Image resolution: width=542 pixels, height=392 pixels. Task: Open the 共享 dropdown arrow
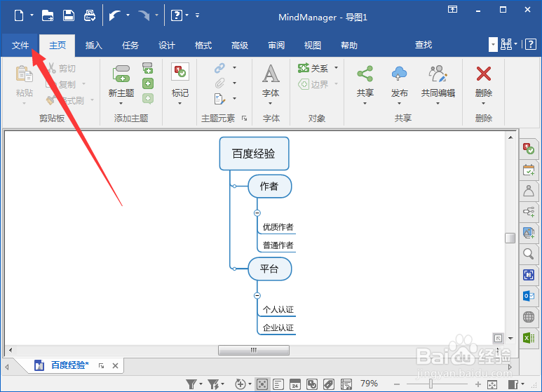tap(365, 103)
